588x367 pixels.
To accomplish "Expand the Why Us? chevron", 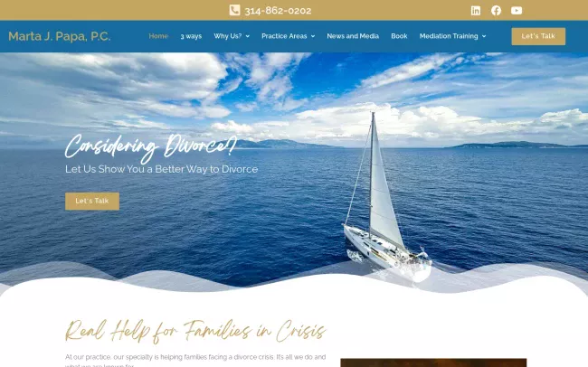I will [x=248, y=36].
